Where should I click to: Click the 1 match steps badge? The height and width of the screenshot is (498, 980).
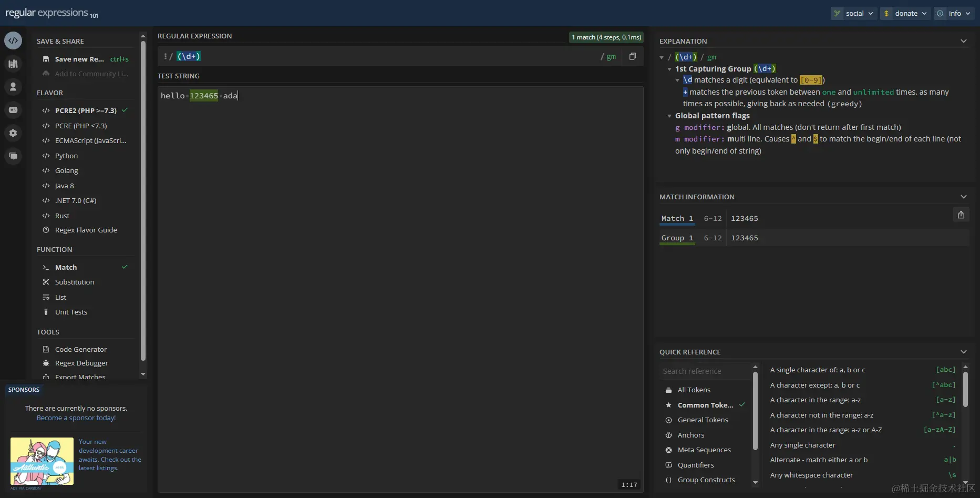[606, 37]
